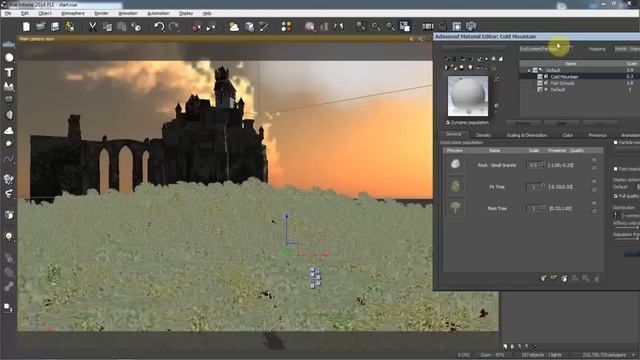Click the leftmost magnifier zoom icon
Viewport: 640px width, 360px height.
click(360, 27)
